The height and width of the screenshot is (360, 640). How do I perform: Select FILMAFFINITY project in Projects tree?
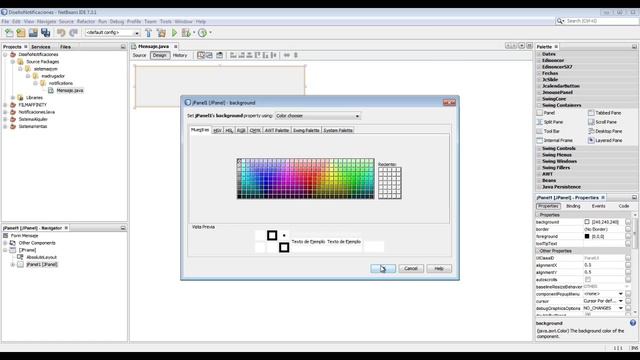[x=33, y=105]
